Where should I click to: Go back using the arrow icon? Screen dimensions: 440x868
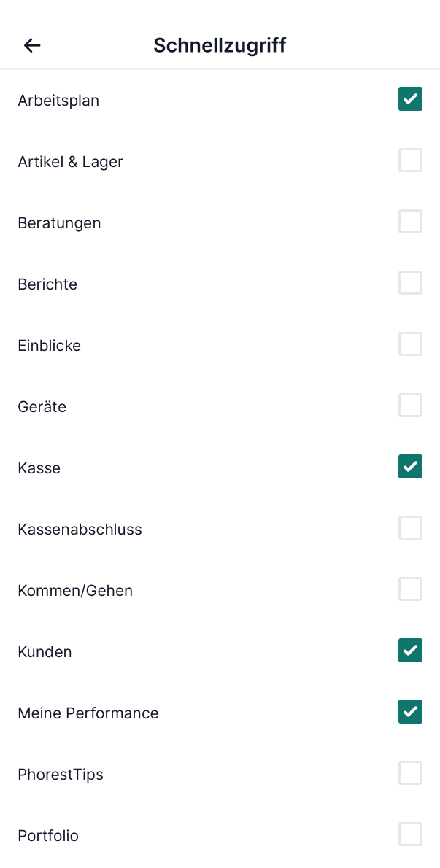point(32,45)
